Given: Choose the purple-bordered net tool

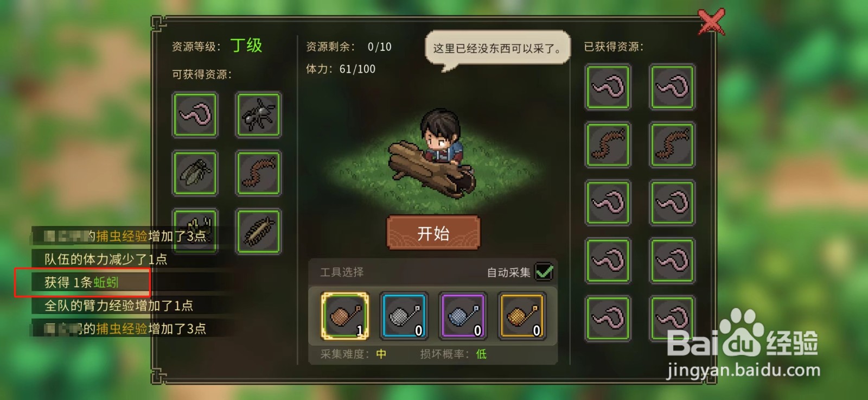Looking at the screenshot, I should pyautogui.click(x=463, y=316).
